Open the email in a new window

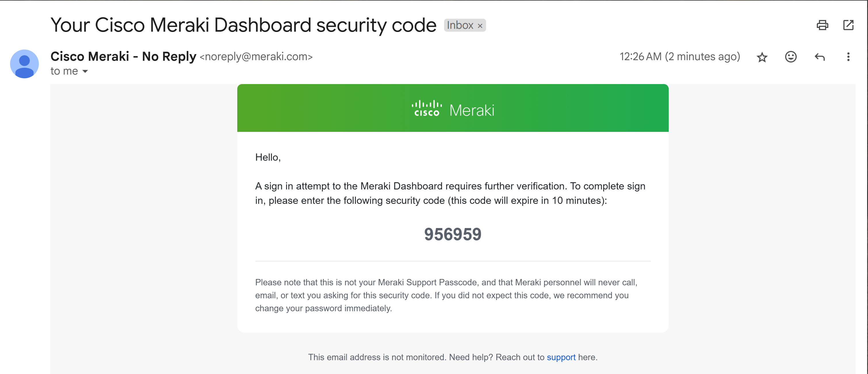848,25
